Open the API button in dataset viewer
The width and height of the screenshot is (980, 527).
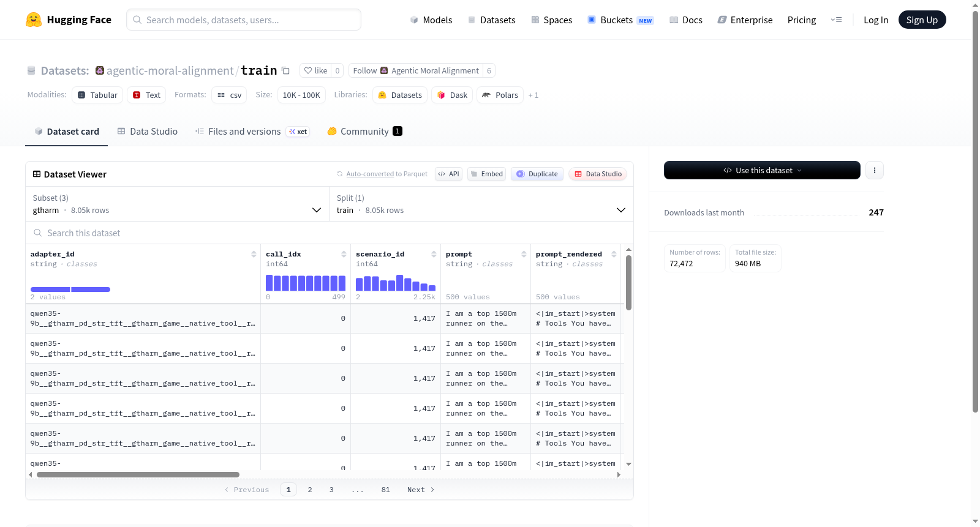[448, 174]
